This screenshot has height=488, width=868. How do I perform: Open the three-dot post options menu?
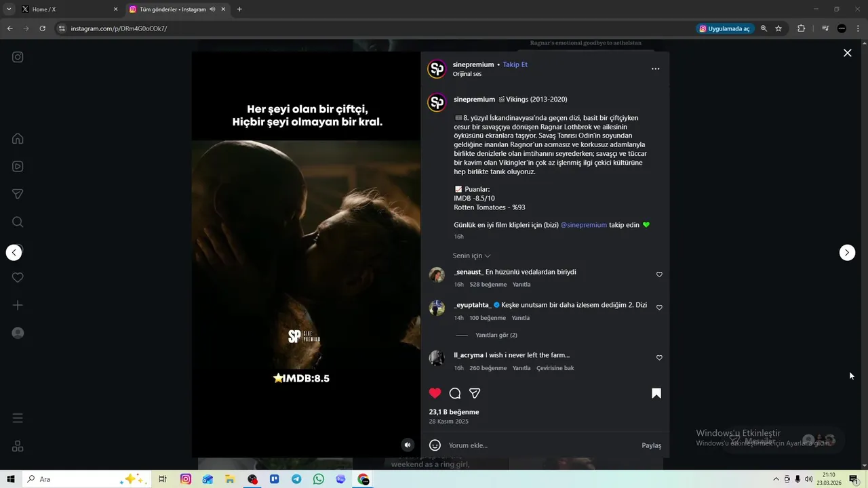click(655, 68)
